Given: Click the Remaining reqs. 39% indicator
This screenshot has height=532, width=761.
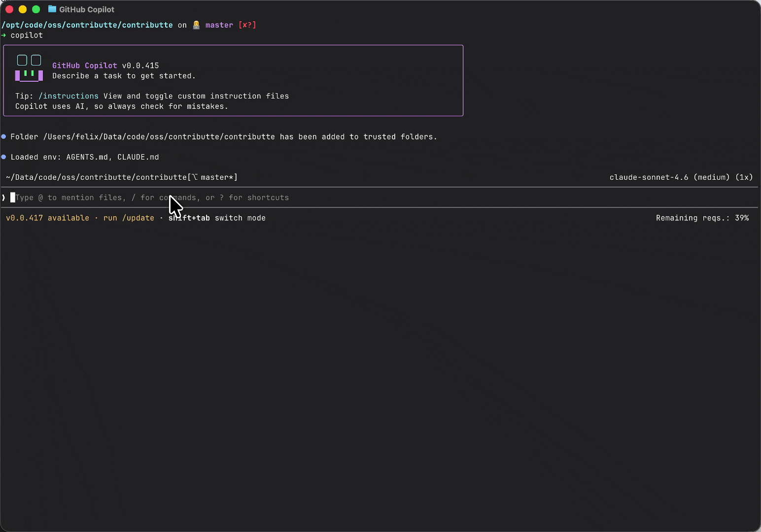Looking at the screenshot, I should (702, 218).
